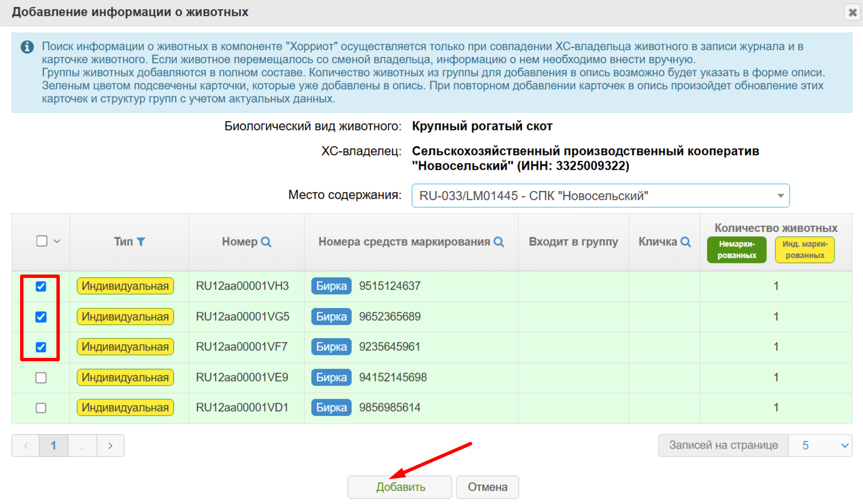Go to next page arrow

110,445
